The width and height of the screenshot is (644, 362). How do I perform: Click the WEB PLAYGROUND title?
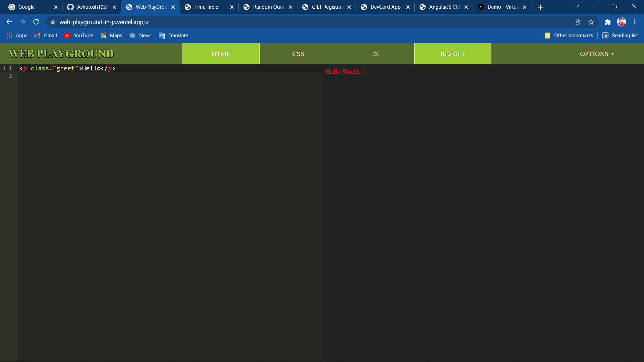61,54
